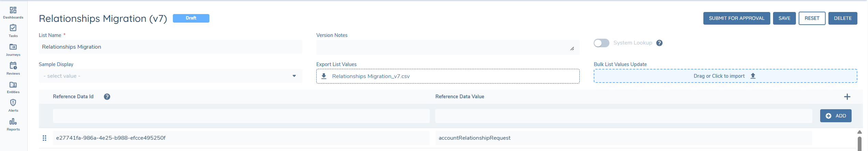Navigate to Reviews in sidebar
This screenshot has height=151, width=868.
tap(13, 68)
